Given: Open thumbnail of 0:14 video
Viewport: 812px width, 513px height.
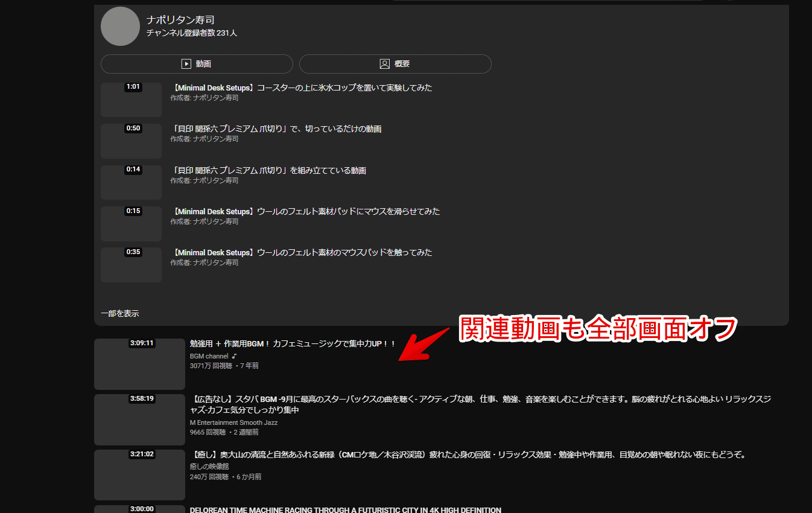Looking at the screenshot, I should [x=131, y=182].
